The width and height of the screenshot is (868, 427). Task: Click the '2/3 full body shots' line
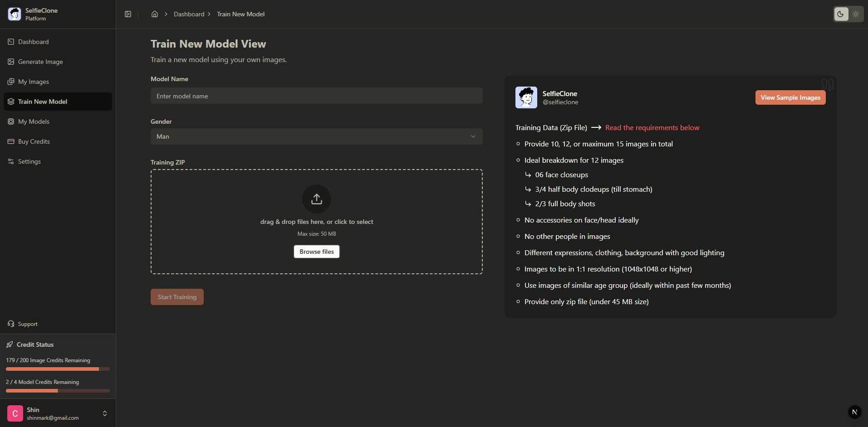(x=565, y=204)
